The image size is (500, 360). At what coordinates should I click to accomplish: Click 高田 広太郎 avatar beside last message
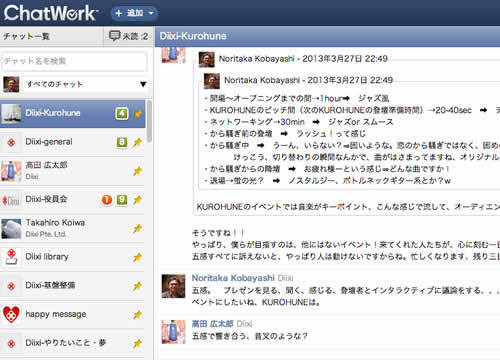173,332
